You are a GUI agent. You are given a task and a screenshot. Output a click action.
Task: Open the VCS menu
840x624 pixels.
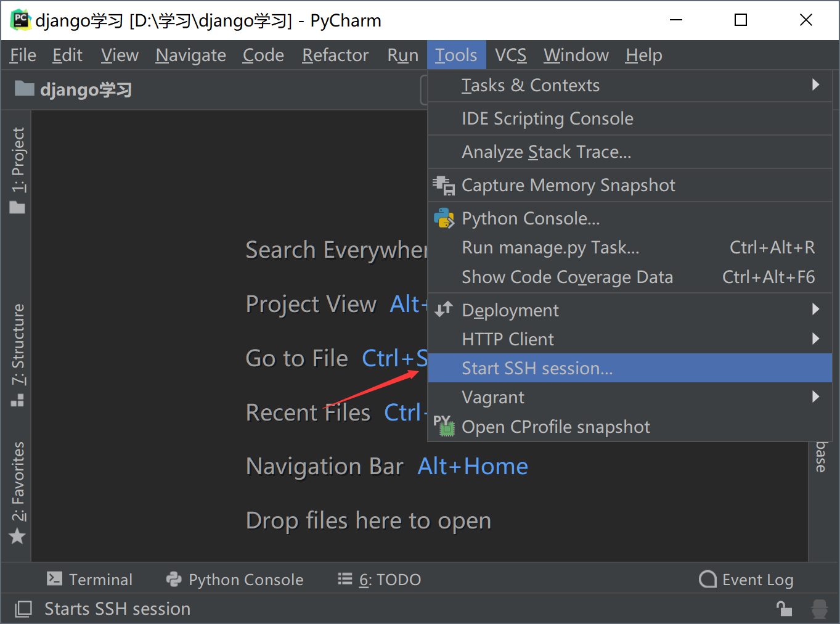tap(510, 55)
